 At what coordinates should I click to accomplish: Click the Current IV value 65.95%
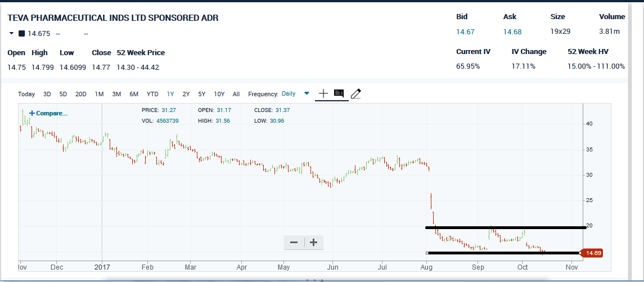(468, 66)
